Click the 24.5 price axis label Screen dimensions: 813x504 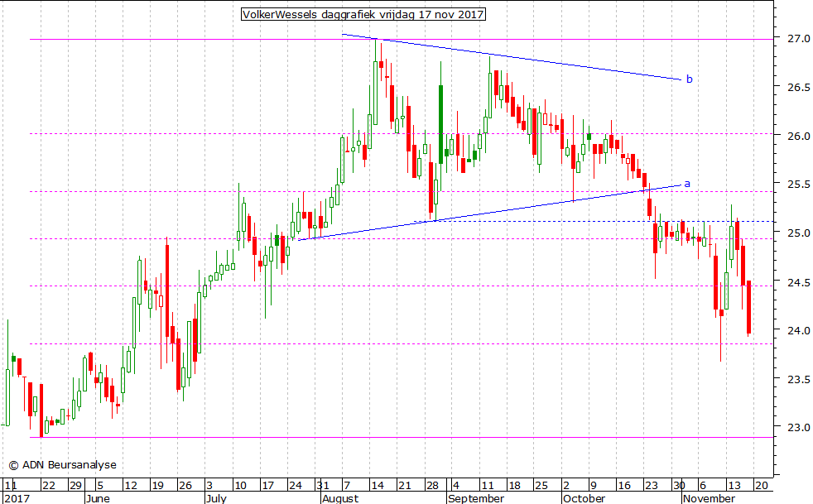pos(799,282)
